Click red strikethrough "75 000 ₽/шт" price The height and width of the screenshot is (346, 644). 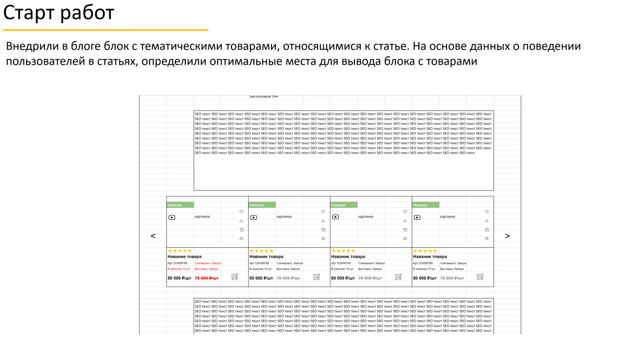(207, 278)
